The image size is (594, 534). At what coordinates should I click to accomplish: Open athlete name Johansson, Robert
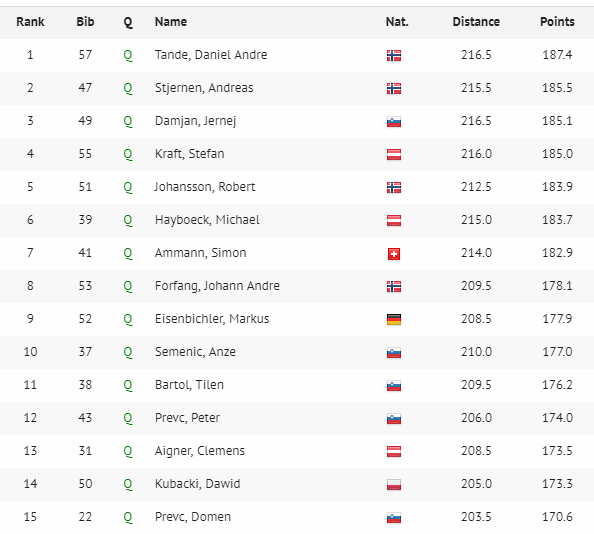coord(205,187)
